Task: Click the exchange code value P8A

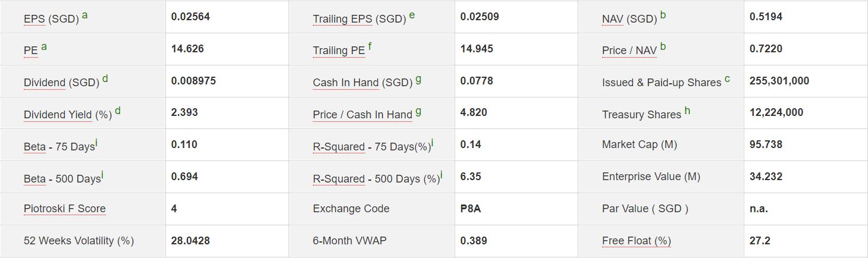Action: click(470, 209)
